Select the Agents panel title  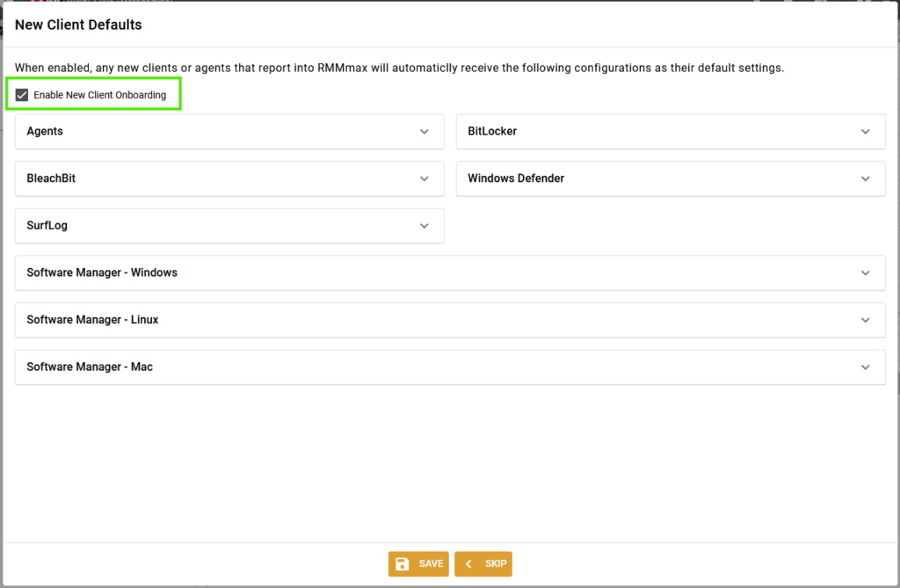[45, 131]
